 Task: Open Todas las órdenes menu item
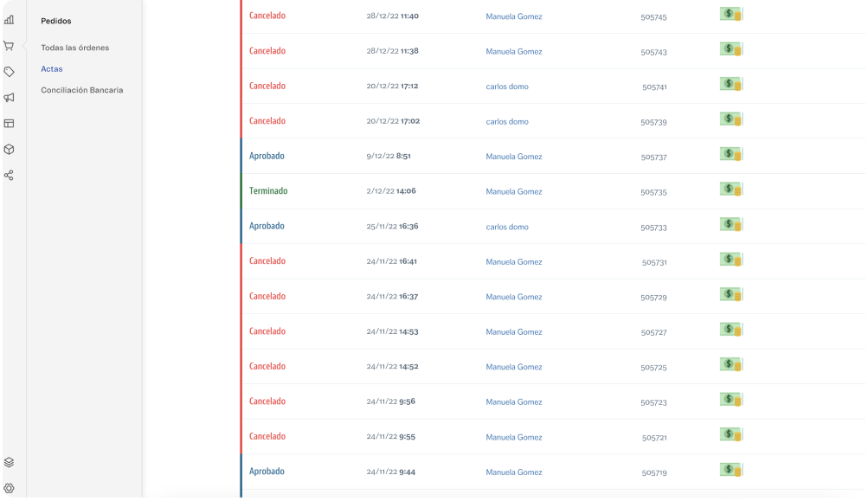tap(75, 48)
